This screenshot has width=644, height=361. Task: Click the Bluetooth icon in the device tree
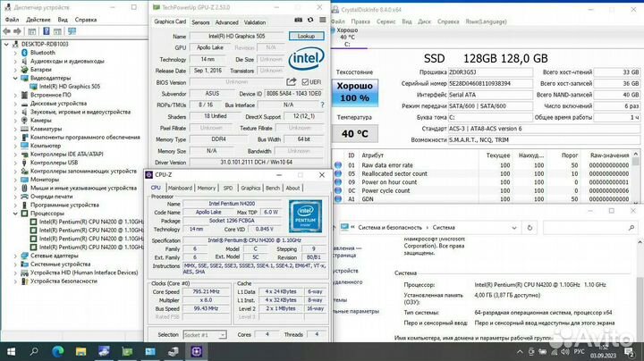[x=24, y=53]
